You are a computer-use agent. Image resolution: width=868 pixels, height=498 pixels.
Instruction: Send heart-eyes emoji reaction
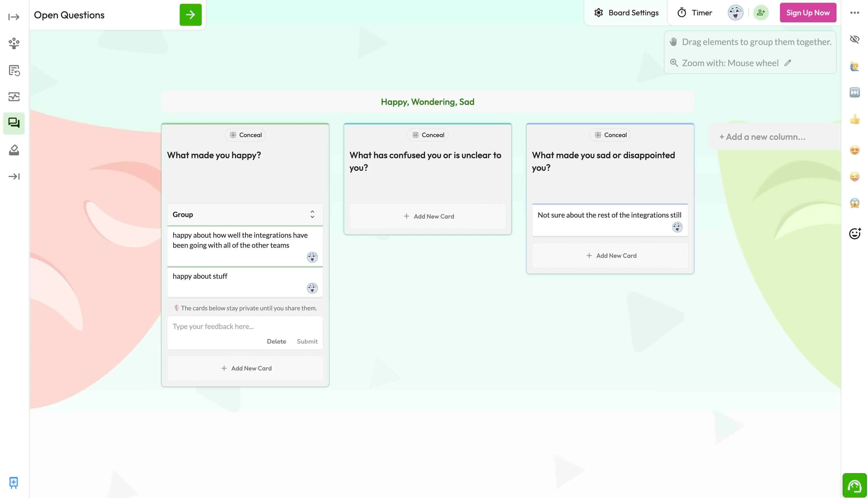[x=854, y=150]
